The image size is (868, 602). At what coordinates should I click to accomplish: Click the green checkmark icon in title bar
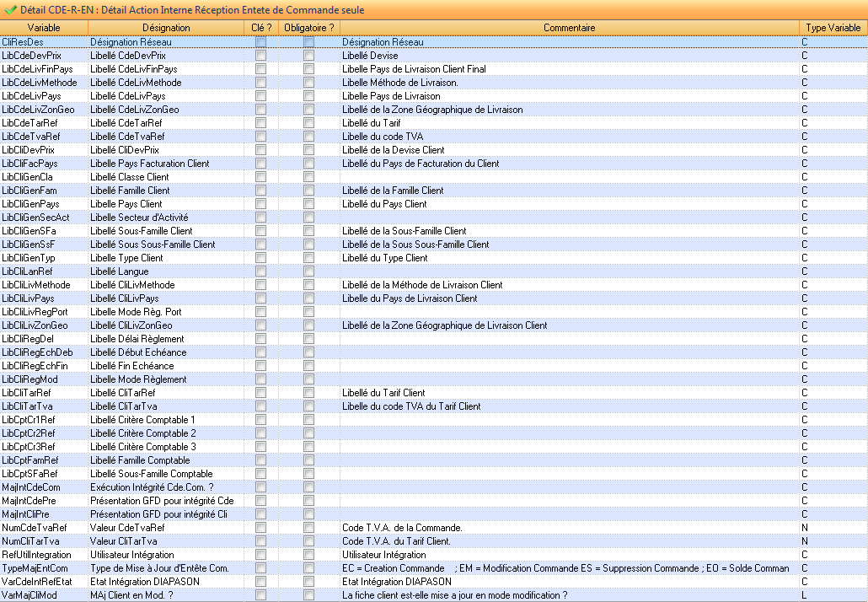coord(10,8)
